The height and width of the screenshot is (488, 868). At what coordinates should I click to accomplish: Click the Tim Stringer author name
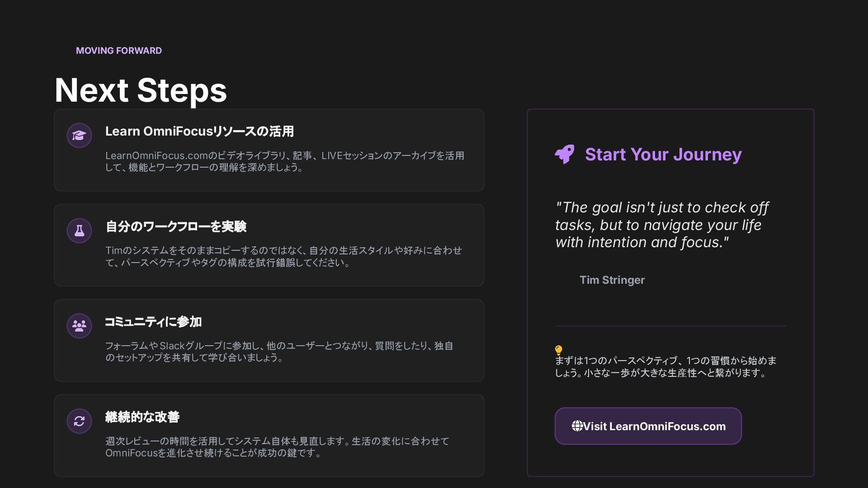[612, 280]
